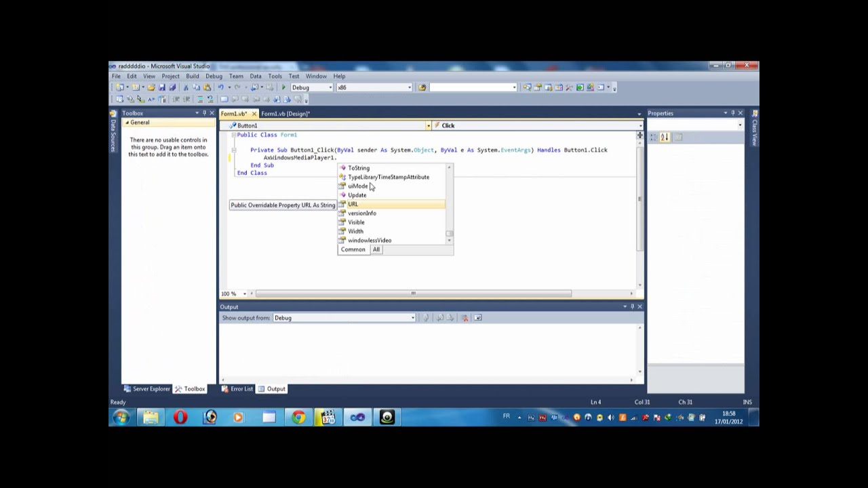Open the Project menu

[x=170, y=77]
